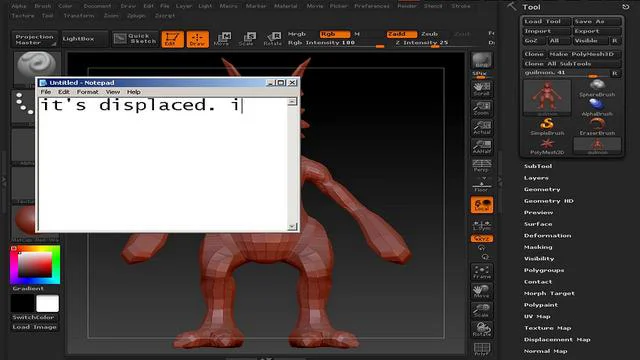The width and height of the screenshot is (640, 360).
Task: Open the Stroke menu
Action: (460, 6)
